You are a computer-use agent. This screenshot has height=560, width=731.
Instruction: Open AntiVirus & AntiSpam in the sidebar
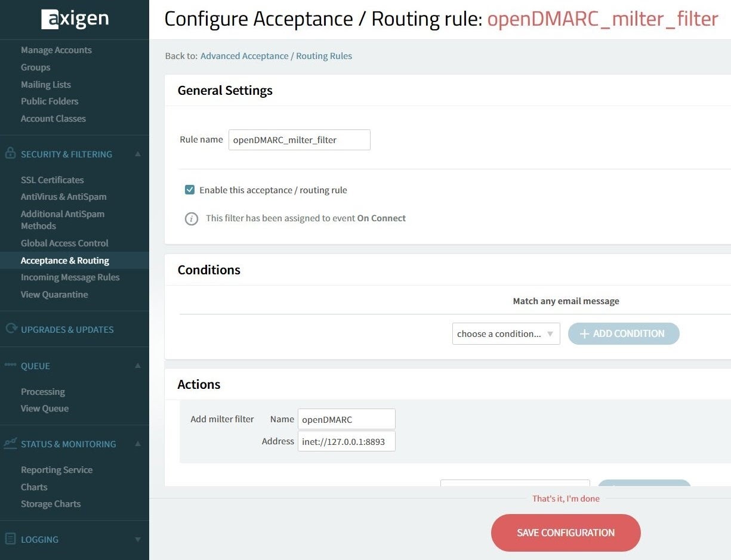pos(63,197)
